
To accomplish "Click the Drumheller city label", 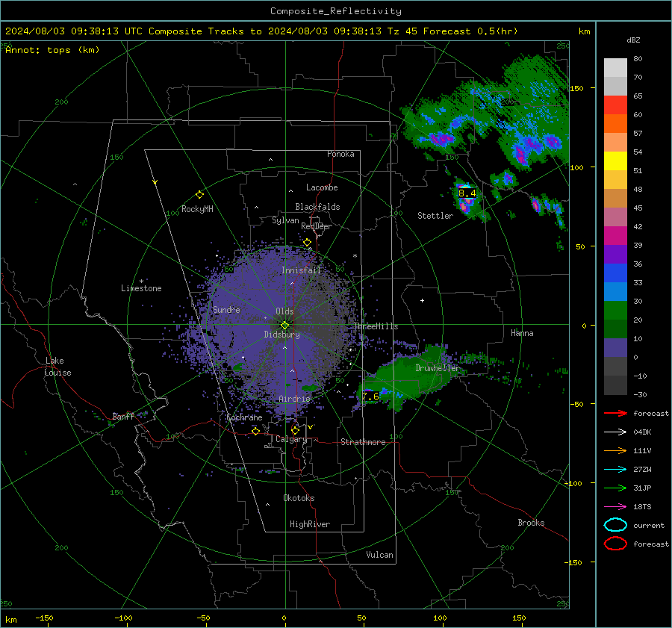I will pos(438,368).
